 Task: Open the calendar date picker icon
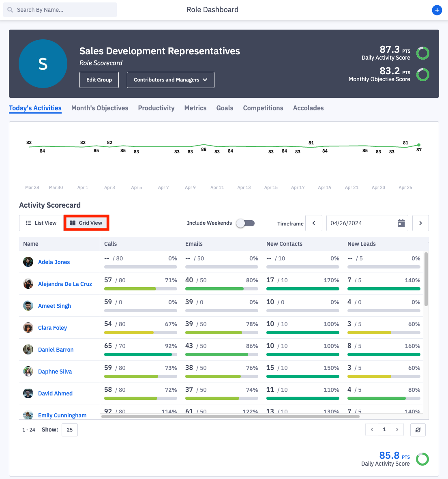(401, 223)
